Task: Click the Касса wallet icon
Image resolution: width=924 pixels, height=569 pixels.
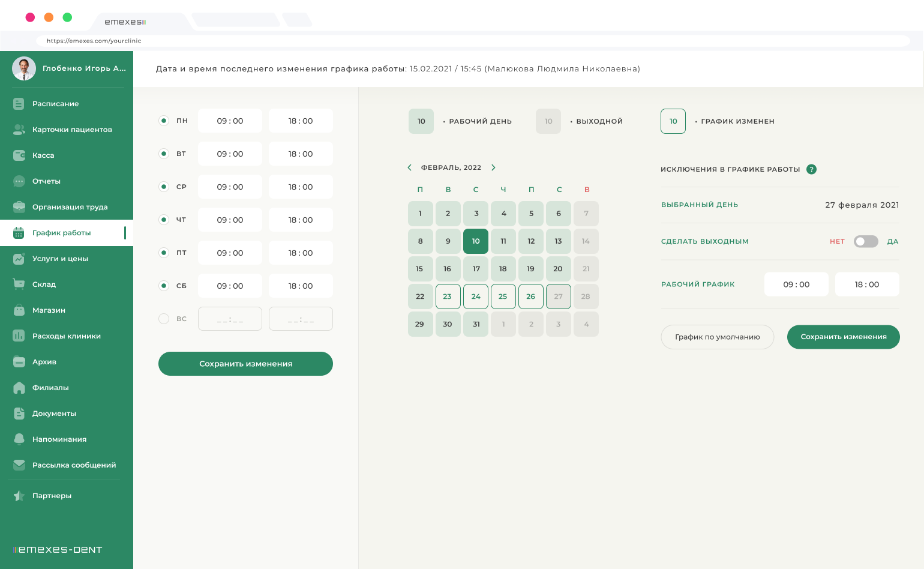Action: [19, 155]
